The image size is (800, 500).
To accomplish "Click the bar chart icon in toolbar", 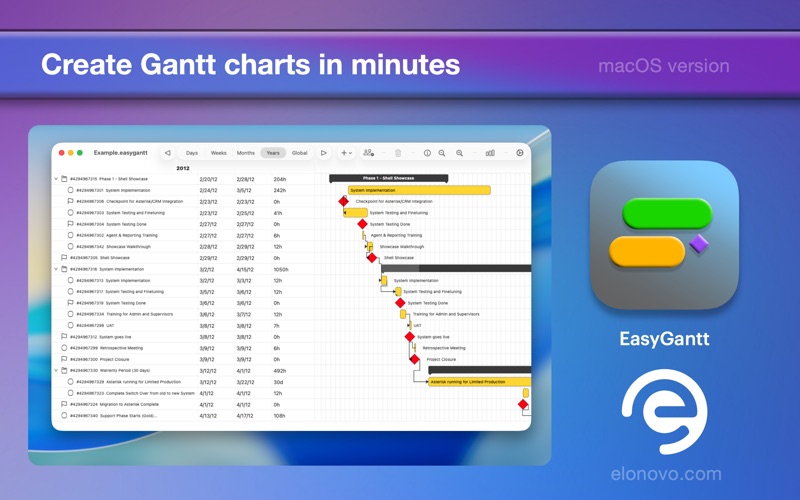I will [x=490, y=153].
